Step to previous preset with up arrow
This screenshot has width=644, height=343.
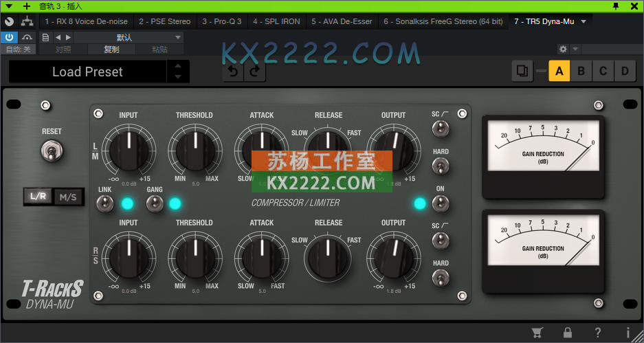point(178,66)
